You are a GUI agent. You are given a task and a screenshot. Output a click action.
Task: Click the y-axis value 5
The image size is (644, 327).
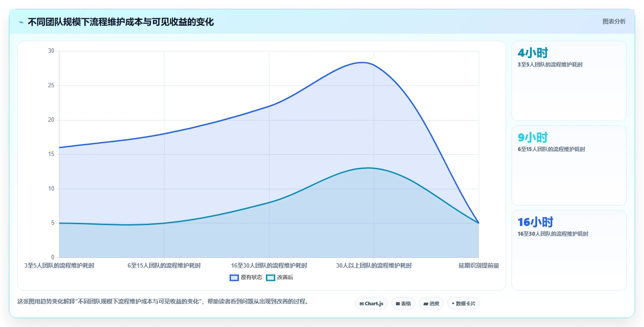click(52, 223)
